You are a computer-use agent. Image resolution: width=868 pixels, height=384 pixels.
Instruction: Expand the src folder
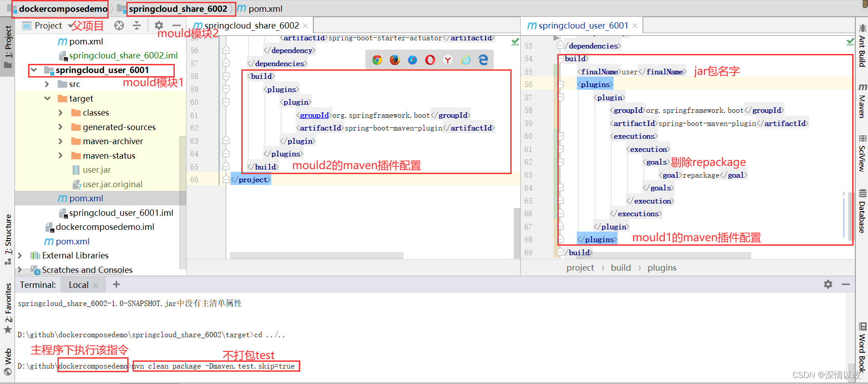47,84
